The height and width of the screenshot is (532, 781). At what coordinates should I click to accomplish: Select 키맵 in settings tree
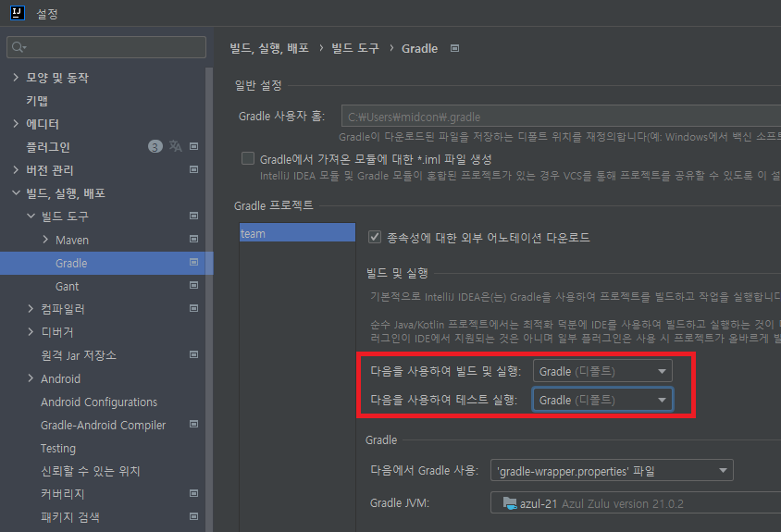[x=37, y=101]
